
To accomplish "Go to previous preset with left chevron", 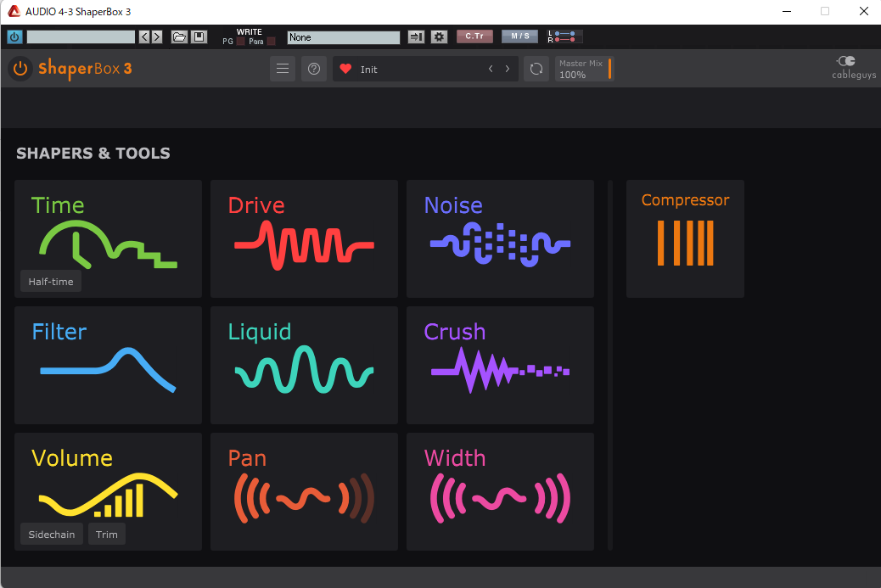I will point(491,69).
